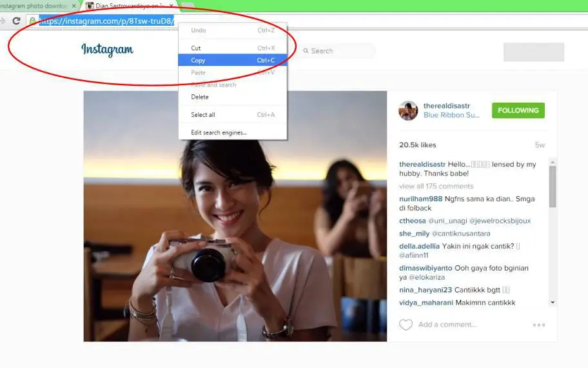Close the Dian Sastrowardoyo tab
The width and height of the screenshot is (588, 368).
171,6
